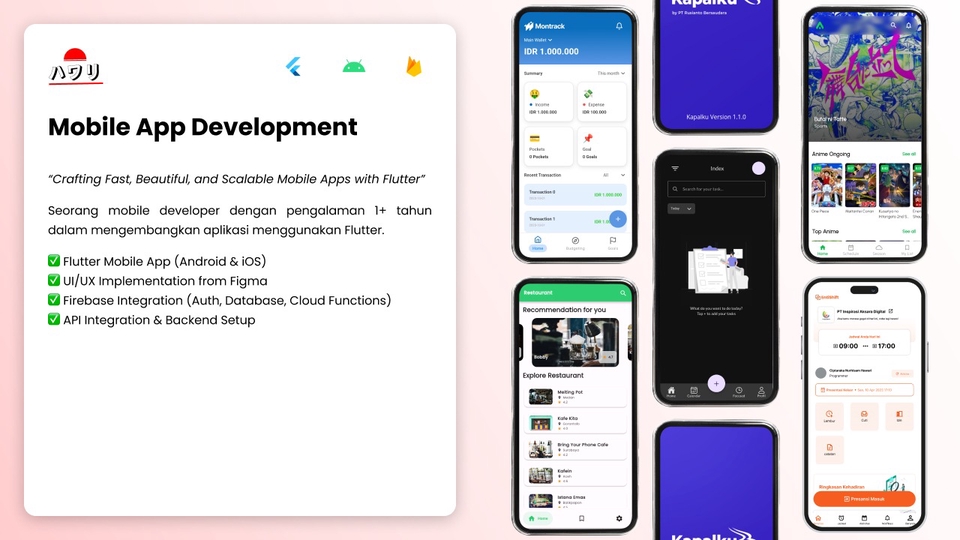Open the second Anime Ongoing poster
The width and height of the screenshot is (960, 540).
pos(860,185)
